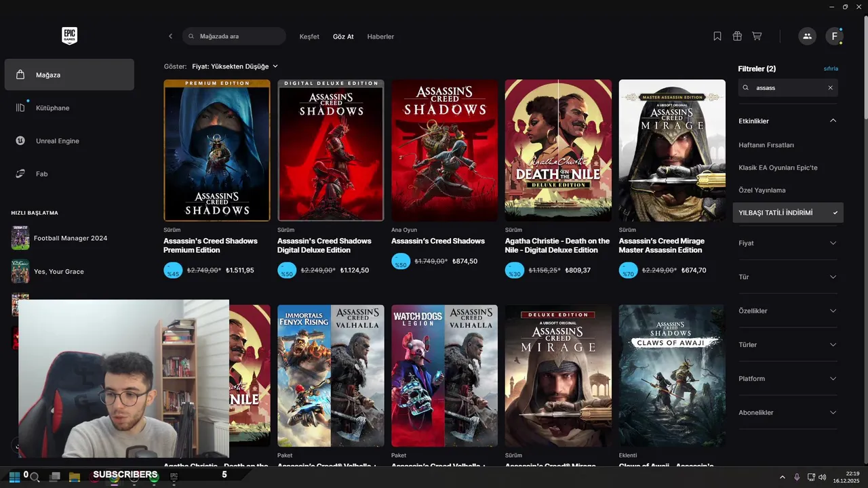Image resolution: width=868 pixels, height=488 pixels.
Task: Click the Mağazada ara search field
Action: tap(234, 36)
